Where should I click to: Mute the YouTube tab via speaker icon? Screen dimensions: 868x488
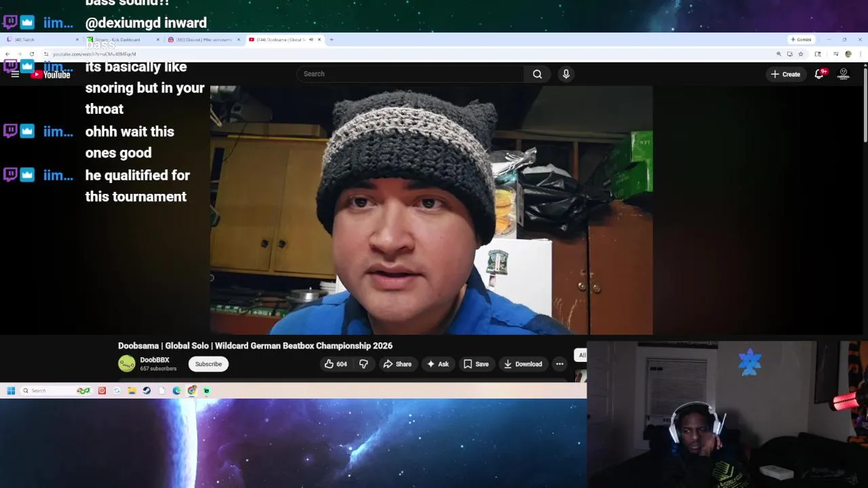click(311, 39)
